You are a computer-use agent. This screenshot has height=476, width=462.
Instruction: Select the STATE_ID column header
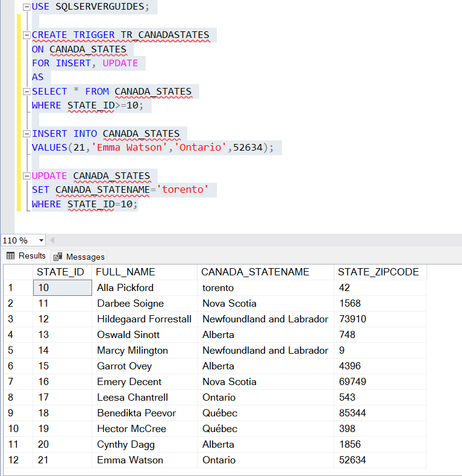[x=62, y=272]
